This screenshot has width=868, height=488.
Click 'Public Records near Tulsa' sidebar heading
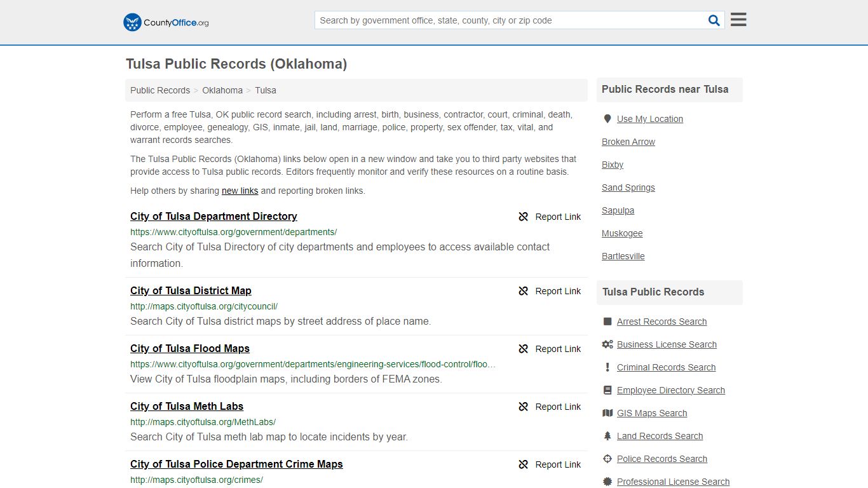(x=665, y=90)
